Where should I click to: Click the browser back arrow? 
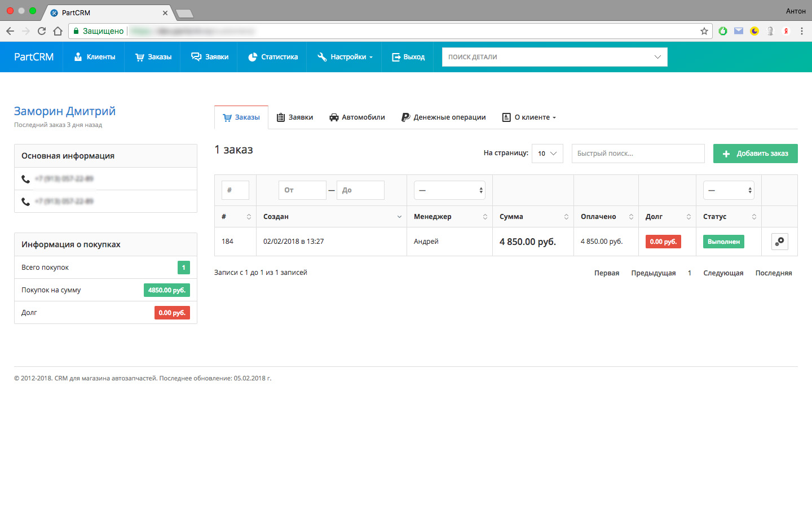click(x=10, y=31)
